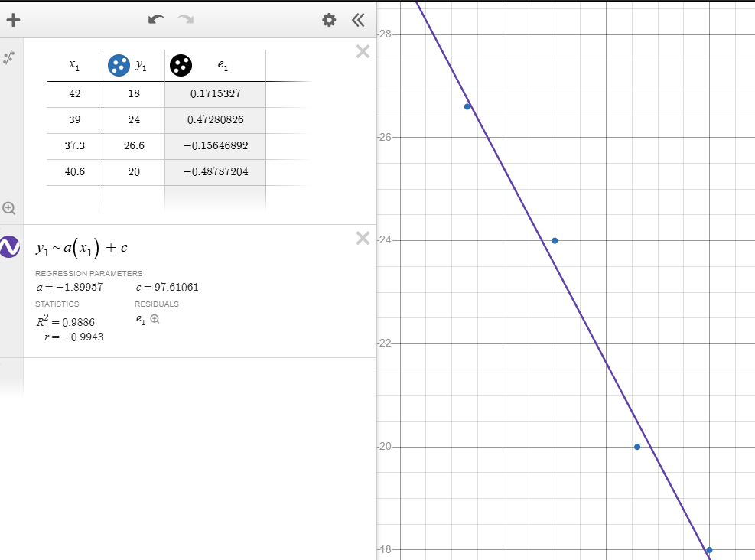The width and height of the screenshot is (755, 560).
Task: Select residual value −0.15646892
Action: 215,146
